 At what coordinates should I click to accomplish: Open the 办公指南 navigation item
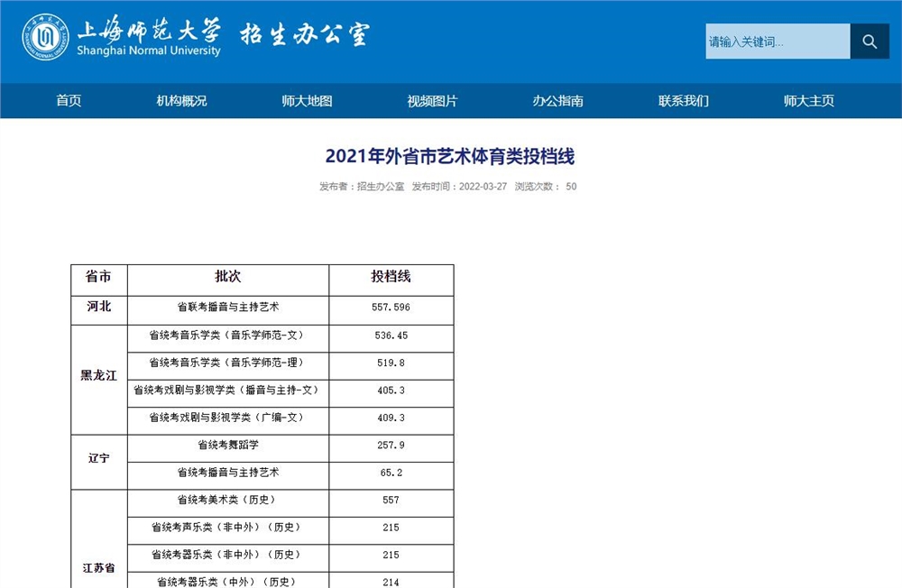pyautogui.click(x=557, y=101)
